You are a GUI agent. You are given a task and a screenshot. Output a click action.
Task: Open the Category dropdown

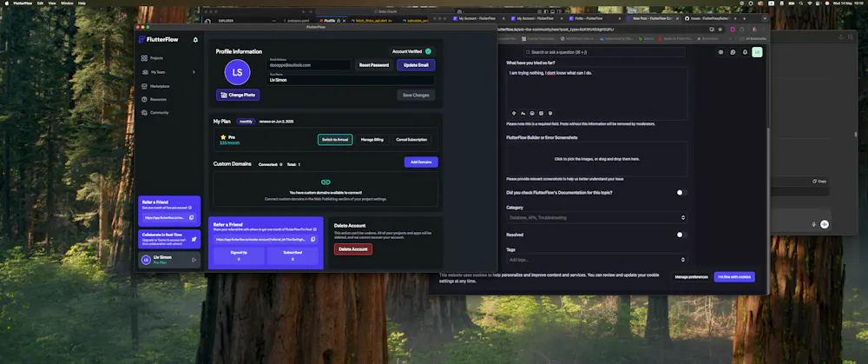pyautogui.click(x=597, y=218)
